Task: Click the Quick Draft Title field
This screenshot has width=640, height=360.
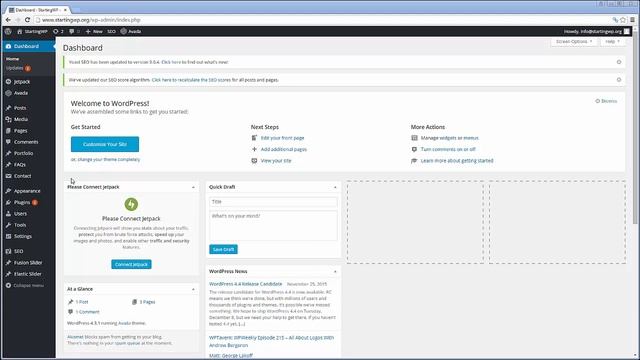Action: pos(273,202)
